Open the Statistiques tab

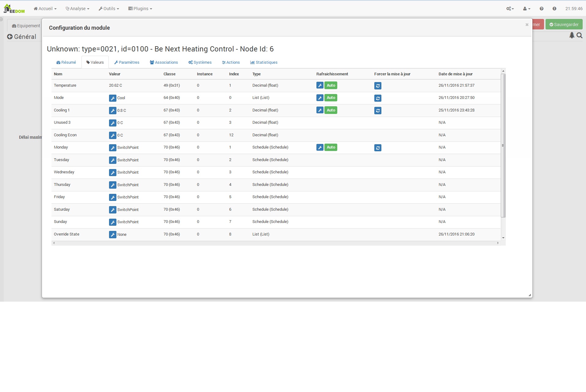264,62
